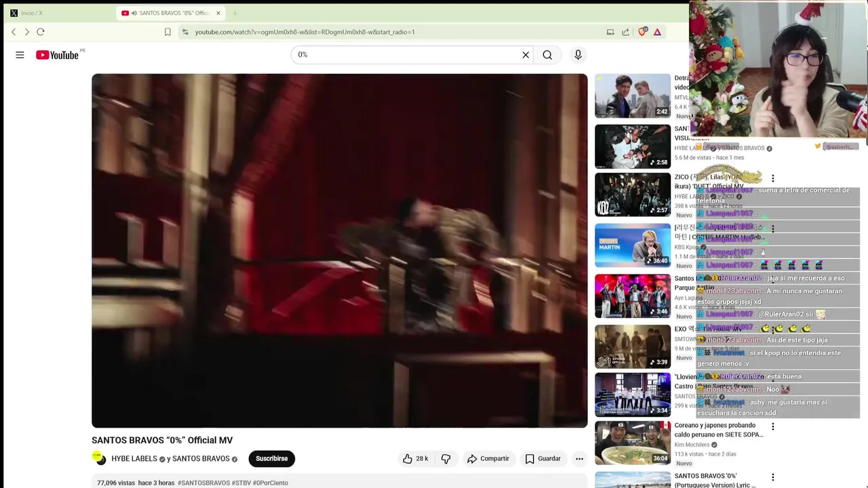The height and width of the screenshot is (488, 868).
Task: Play the ZICO DUET 2:57 thumbnail
Action: tap(633, 195)
